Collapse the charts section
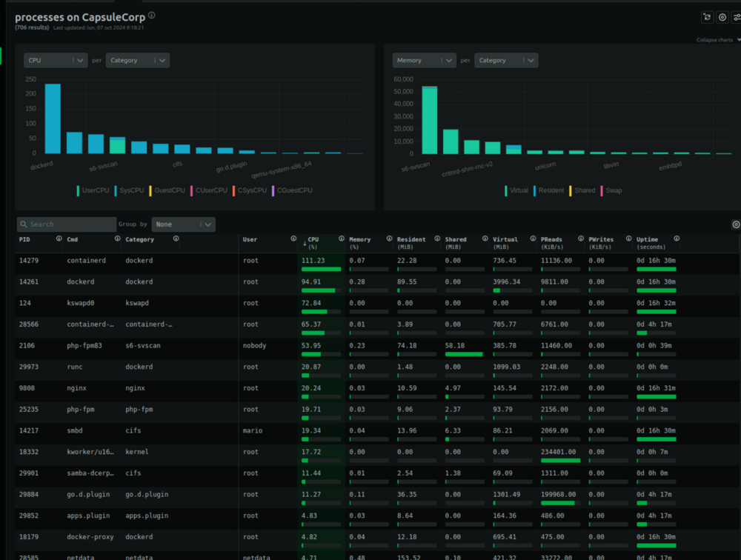Screen dimensions: 741x560 pyautogui.click(x=718, y=40)
